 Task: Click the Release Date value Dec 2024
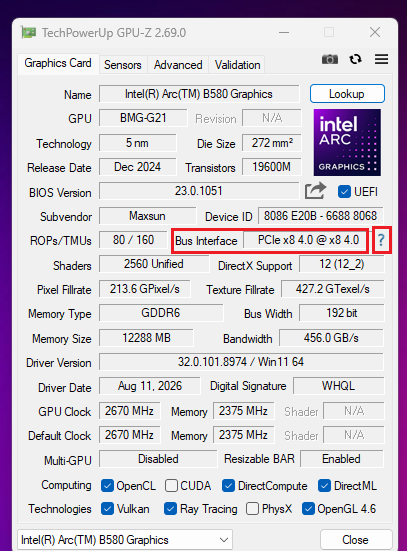coord(137,167)
